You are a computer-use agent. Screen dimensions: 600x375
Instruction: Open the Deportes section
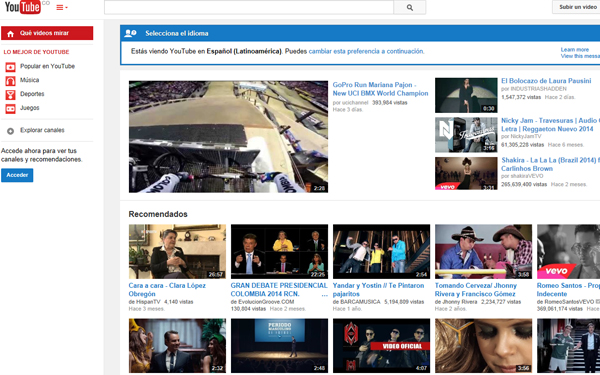click(x=32, y=94)
